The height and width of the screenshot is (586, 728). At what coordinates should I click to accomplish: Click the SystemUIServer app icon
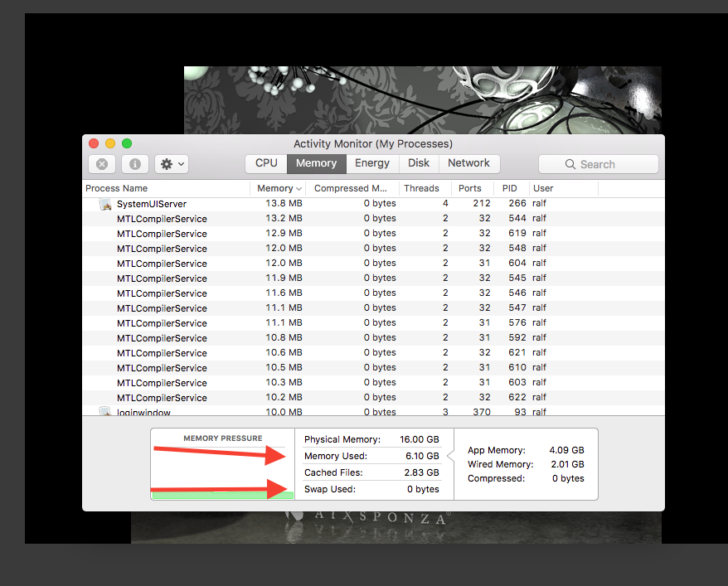pos(105,204)
